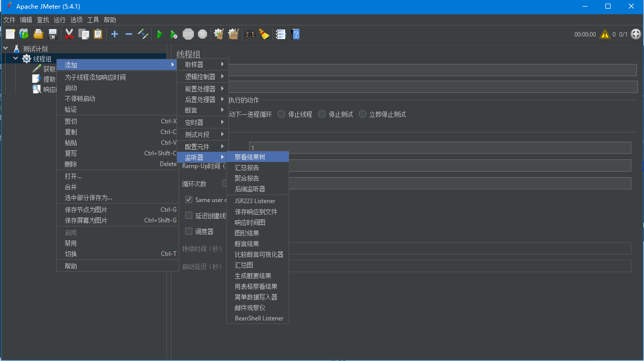Create a new test plan via toolbar icon
The height and width of the screenshot is (361, 644).
pos(10,34)
